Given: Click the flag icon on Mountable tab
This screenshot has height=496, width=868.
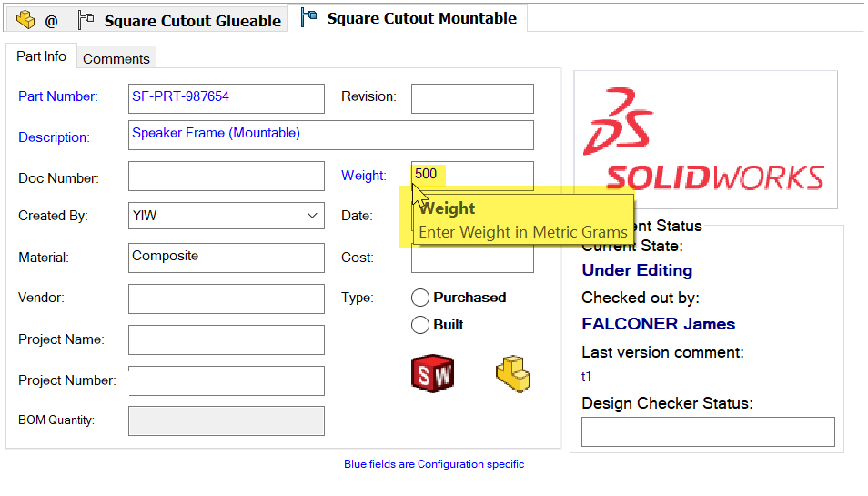Looking at the screenshot, I should [x=308, y=17].
